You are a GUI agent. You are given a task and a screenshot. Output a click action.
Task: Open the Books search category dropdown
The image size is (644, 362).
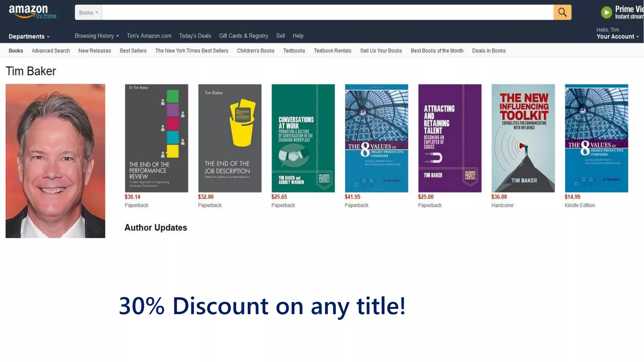click(88, 13)
